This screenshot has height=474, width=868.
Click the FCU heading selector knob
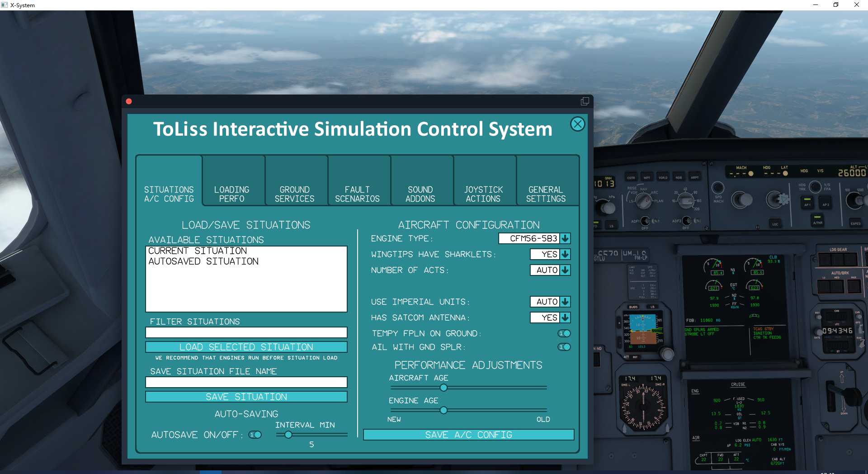[778, 199]
